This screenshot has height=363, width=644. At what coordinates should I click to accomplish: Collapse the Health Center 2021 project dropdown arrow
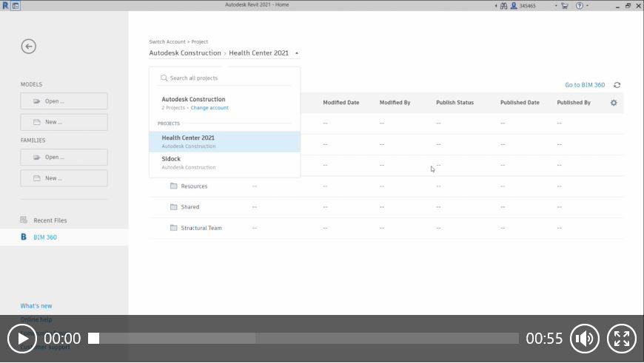pyautogui.click(x=297, y=53)
